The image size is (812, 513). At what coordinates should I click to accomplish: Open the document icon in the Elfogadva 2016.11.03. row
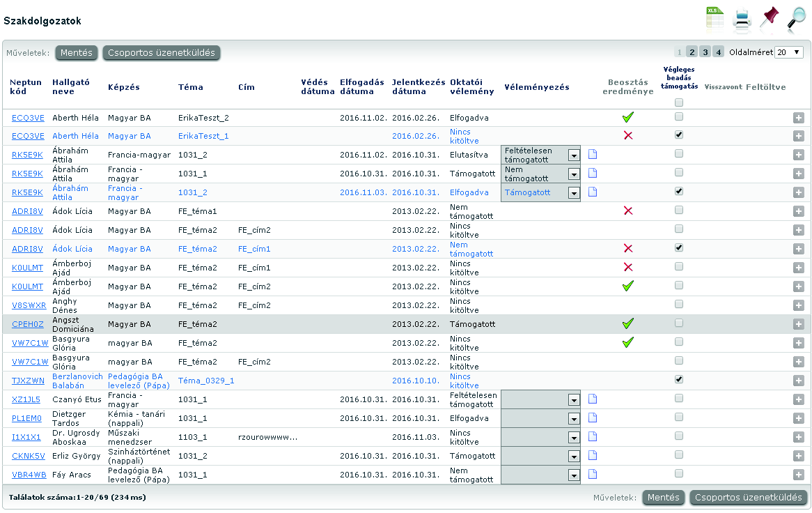point(593,192)
